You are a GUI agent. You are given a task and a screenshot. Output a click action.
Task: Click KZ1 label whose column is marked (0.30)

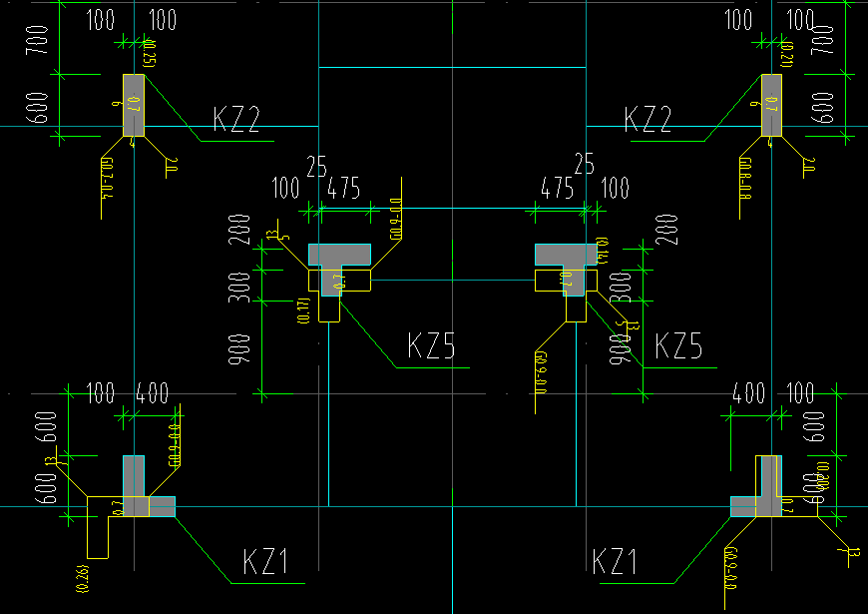615,561
